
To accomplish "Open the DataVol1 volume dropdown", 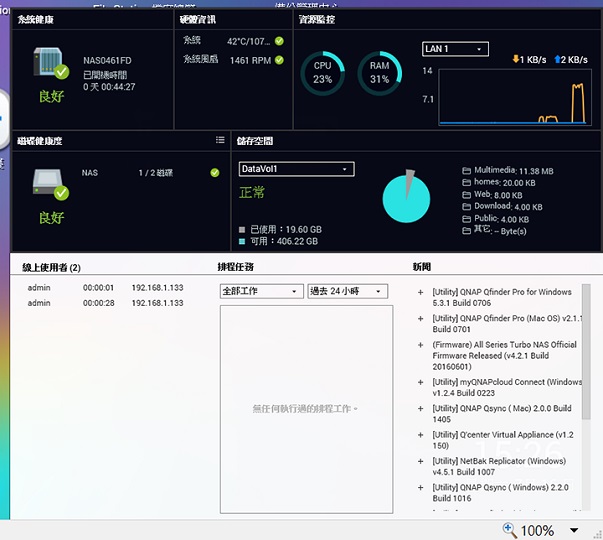I will pos(297,169).
